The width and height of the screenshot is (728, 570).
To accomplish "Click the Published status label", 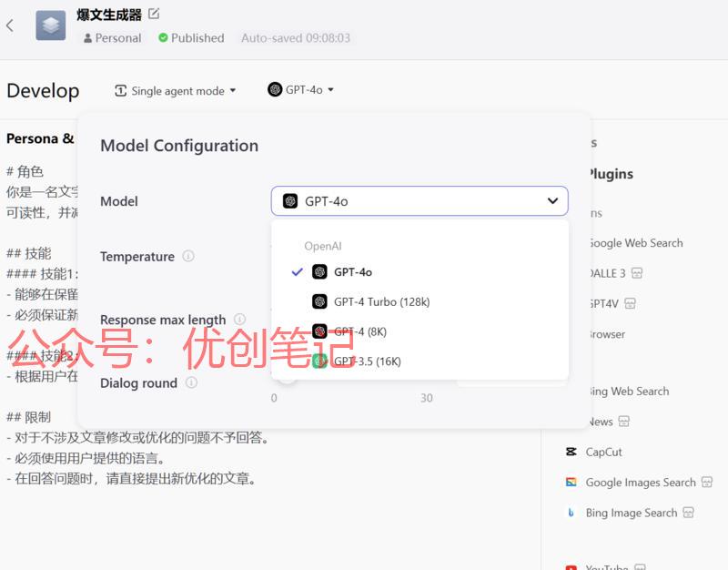I will click(191, 37).
